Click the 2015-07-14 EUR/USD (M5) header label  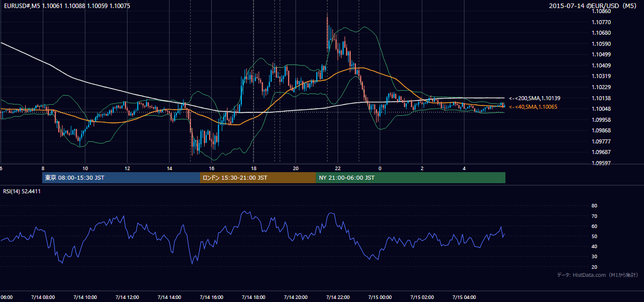(593, 6)
